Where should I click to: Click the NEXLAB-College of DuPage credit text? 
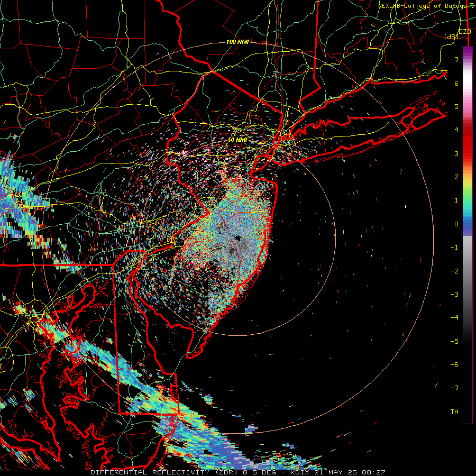tap(427, 6)
